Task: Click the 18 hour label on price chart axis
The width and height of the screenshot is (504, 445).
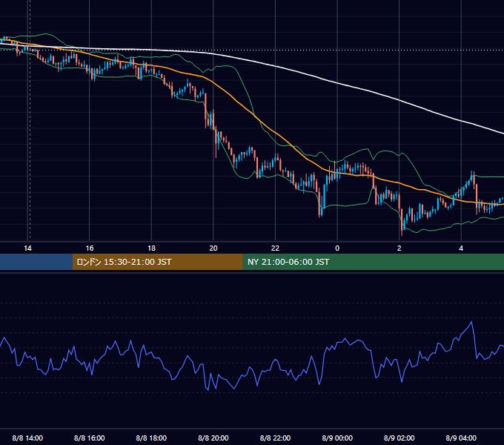Action: [x=151, y=248]
